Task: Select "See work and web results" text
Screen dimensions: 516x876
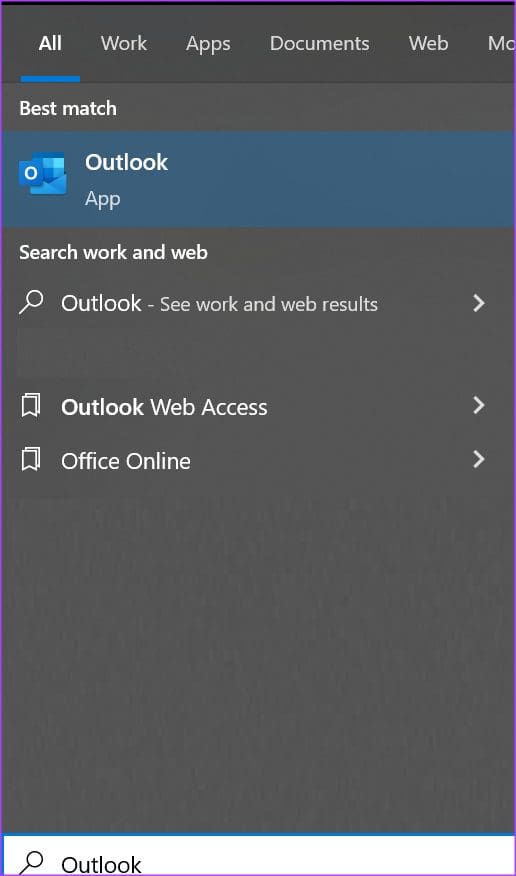Action: click(269, 304)
